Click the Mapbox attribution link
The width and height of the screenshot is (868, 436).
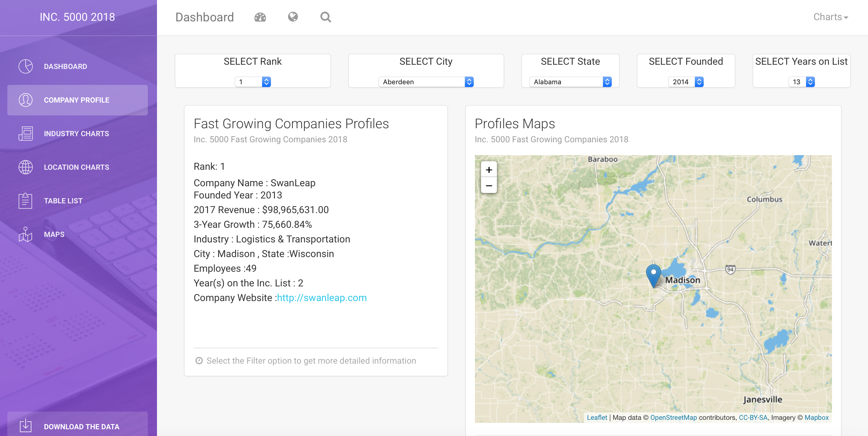[x=816, y=417]
